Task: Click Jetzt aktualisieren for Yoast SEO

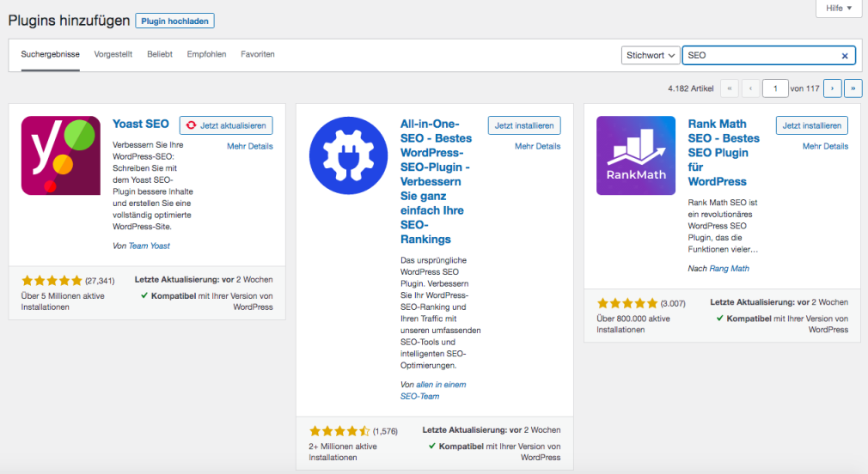Action: tap(226, 125)
